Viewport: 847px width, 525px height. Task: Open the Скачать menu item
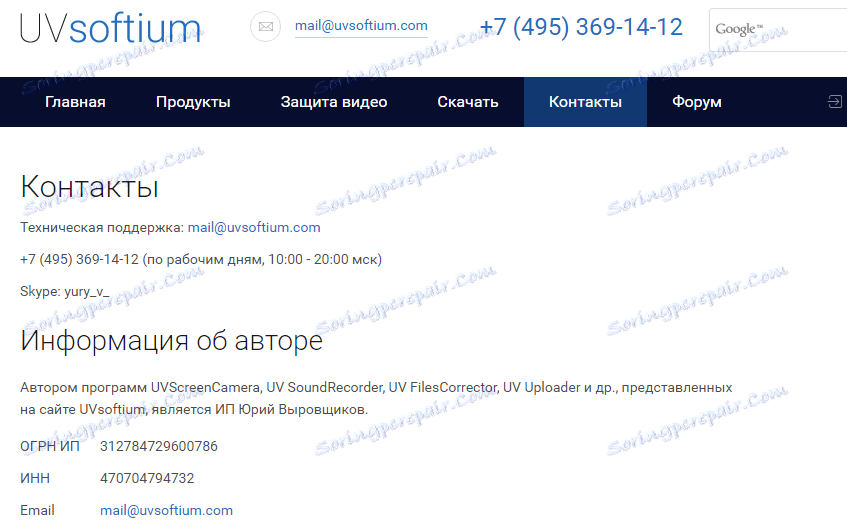(x=468, y=102)
